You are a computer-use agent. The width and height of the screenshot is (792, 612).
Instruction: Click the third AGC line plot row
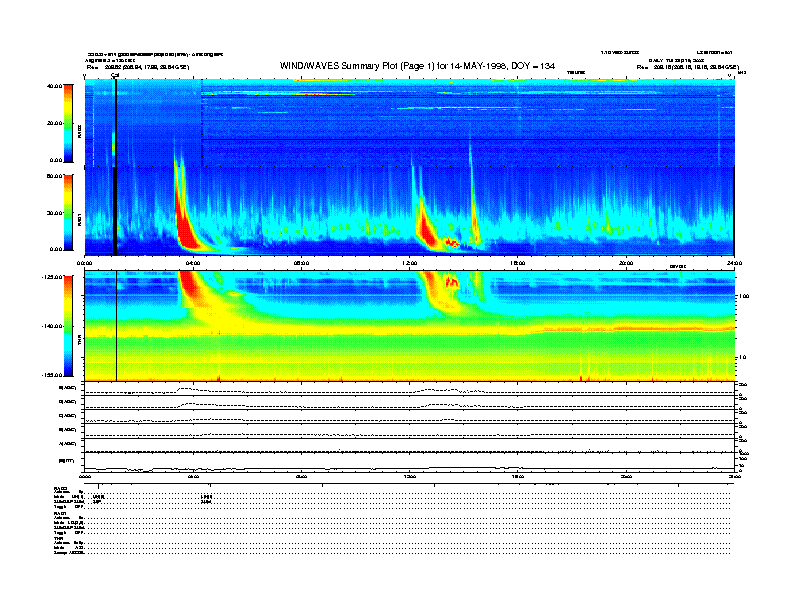click(410, 417)
